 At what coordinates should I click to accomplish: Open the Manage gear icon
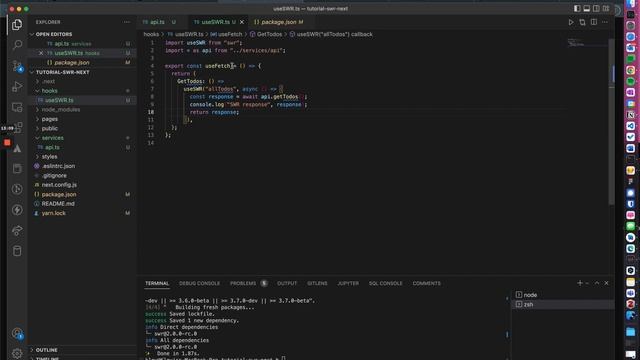coord(17,353)
